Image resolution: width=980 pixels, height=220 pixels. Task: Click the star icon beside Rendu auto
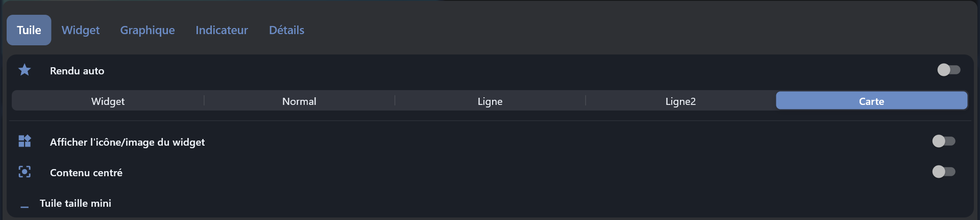coord(24,70)
